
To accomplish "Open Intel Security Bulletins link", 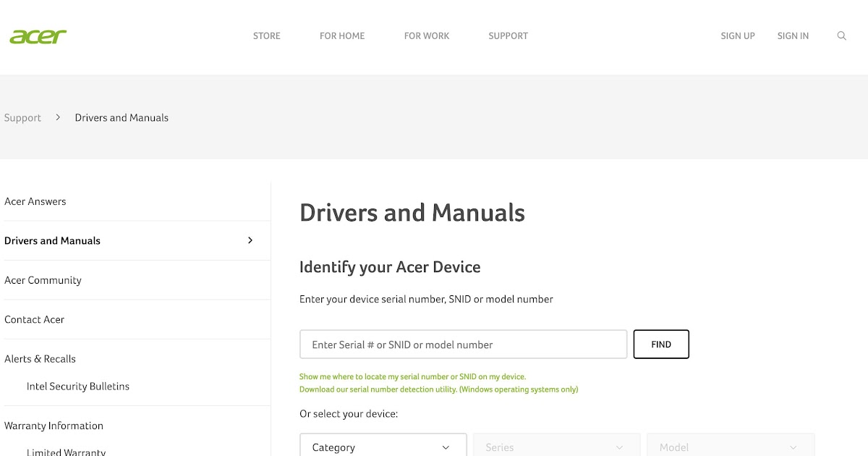I will (78, 387).
